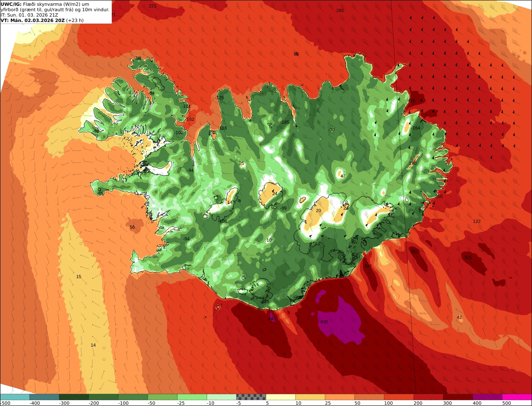
Task: Click the '15' value in the southwest ocean
Action: [79, 276]
